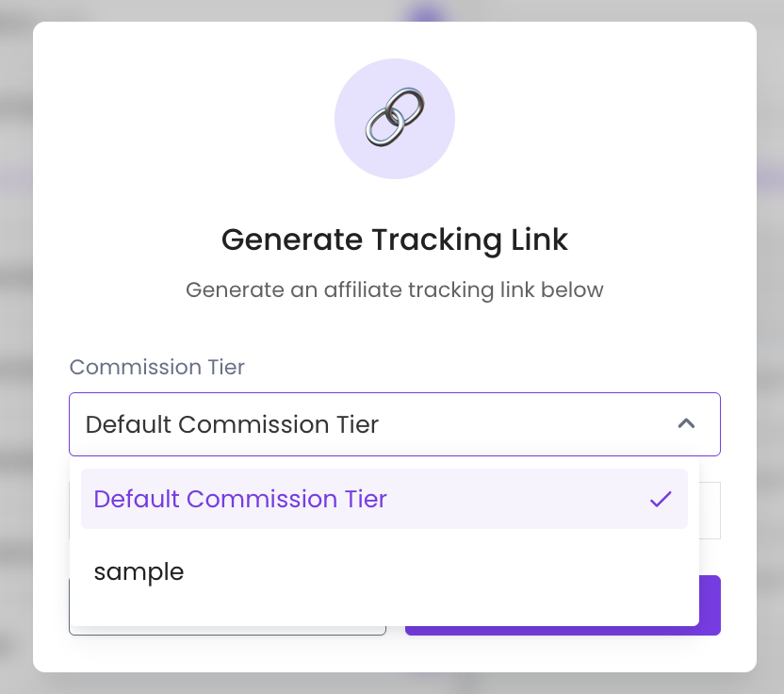
Task: Click the "Generate Tracking Link" heading
Action: (395, 240)
